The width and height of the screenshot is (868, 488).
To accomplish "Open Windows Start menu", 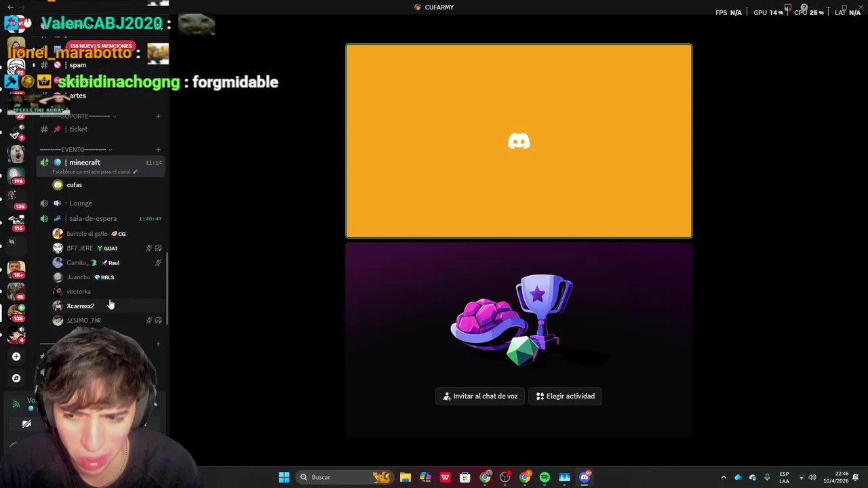I will click(x=284, y=477).
